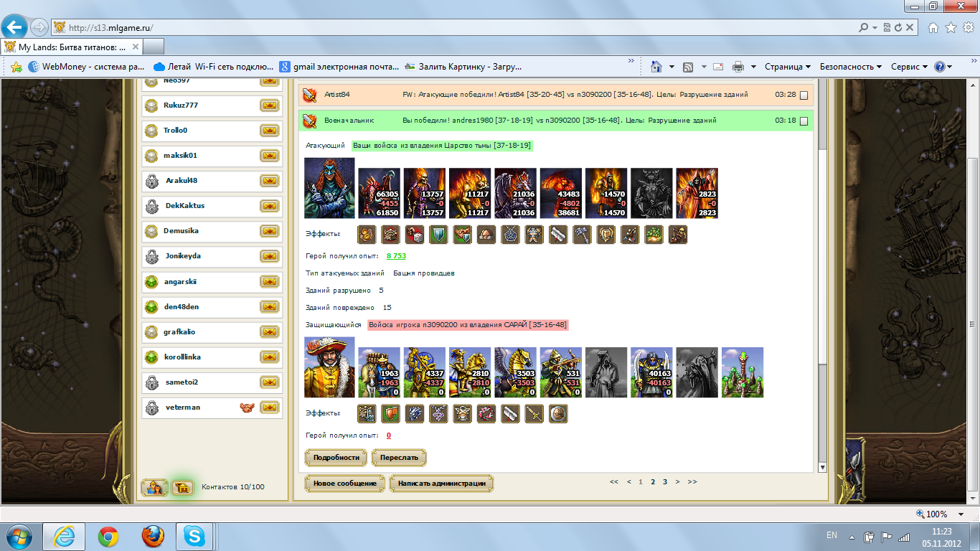The width and height of the screenshot is (980, 551).
Task: Open the Страница dropdown menu
Action: pos(787,67)
